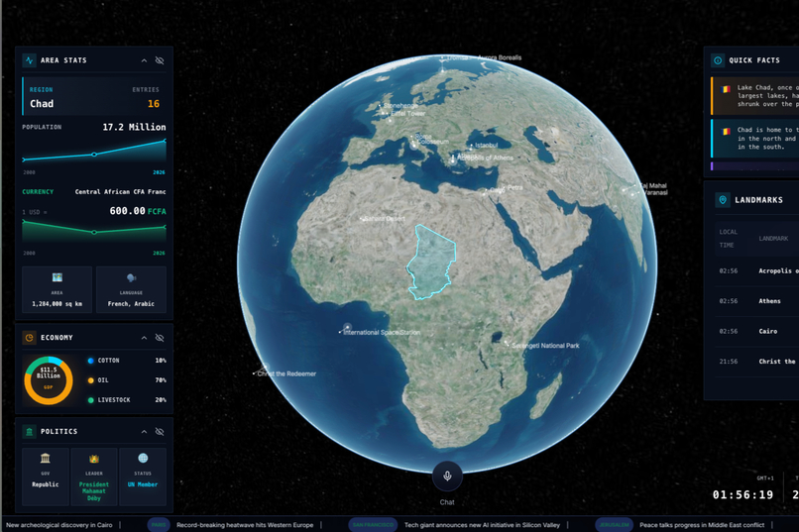Click the Sahara Desert label
799x532 pixels.
click(x=385, y=218)
